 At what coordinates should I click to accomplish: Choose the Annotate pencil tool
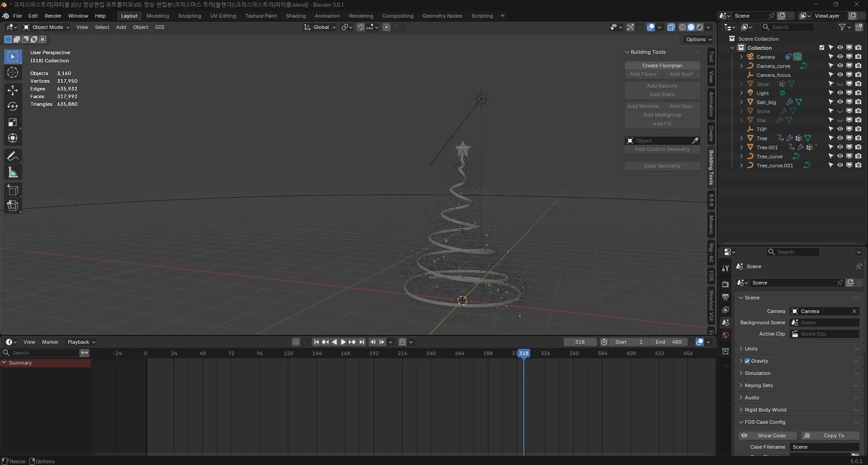13,157
